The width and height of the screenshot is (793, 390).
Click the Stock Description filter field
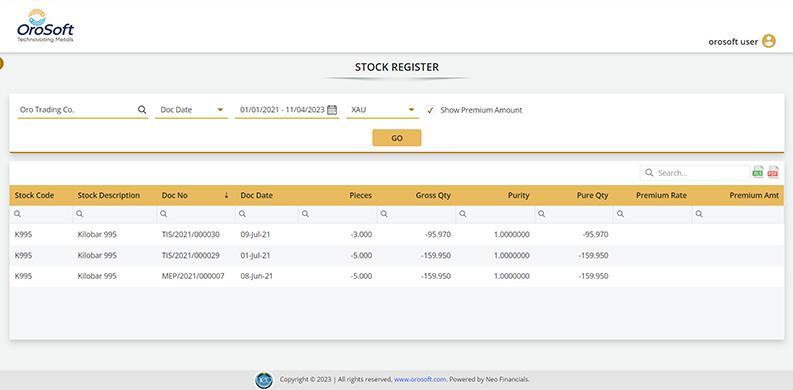[x=115, y=214]
